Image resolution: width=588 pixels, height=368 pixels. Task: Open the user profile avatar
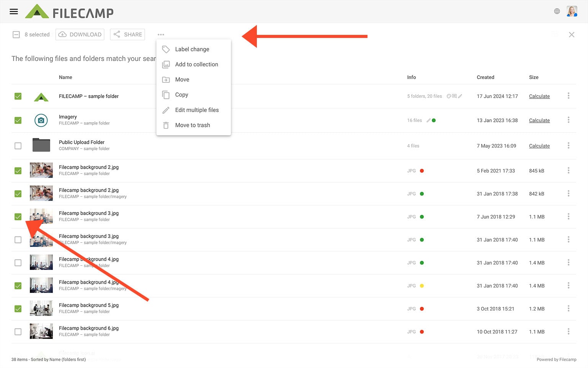572,11
